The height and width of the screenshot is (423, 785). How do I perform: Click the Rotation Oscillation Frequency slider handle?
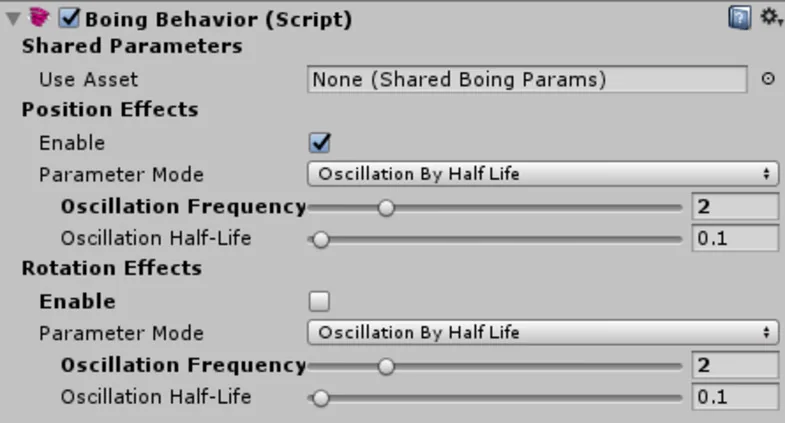[x=386, y=366]
